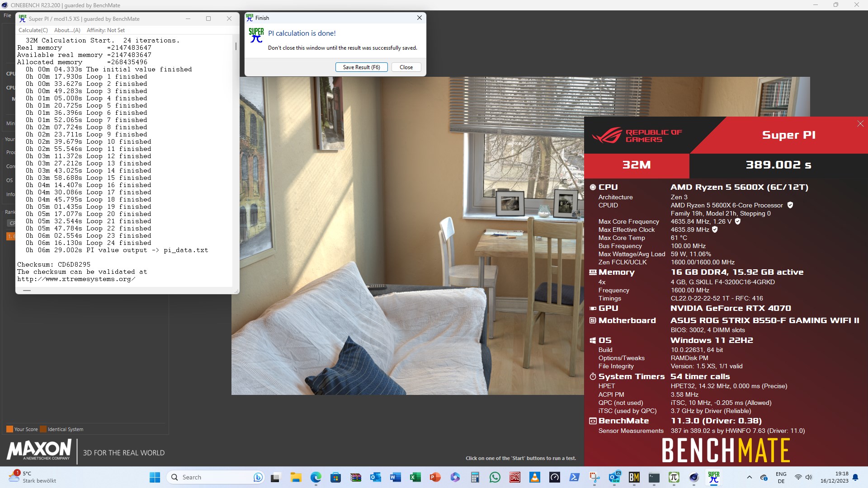This screenshot has height=488, width=868.
Task: Open the terminal window from the taskbar
Action: 654,477
